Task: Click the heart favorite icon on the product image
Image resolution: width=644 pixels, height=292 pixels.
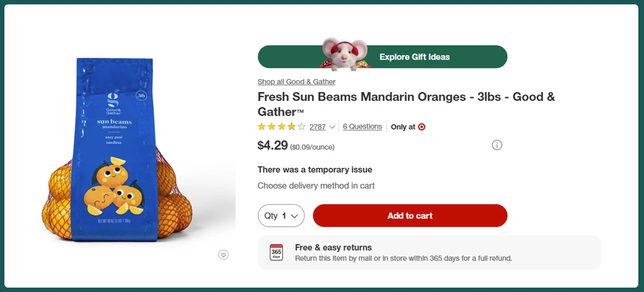Action: (x=223, y=254)
